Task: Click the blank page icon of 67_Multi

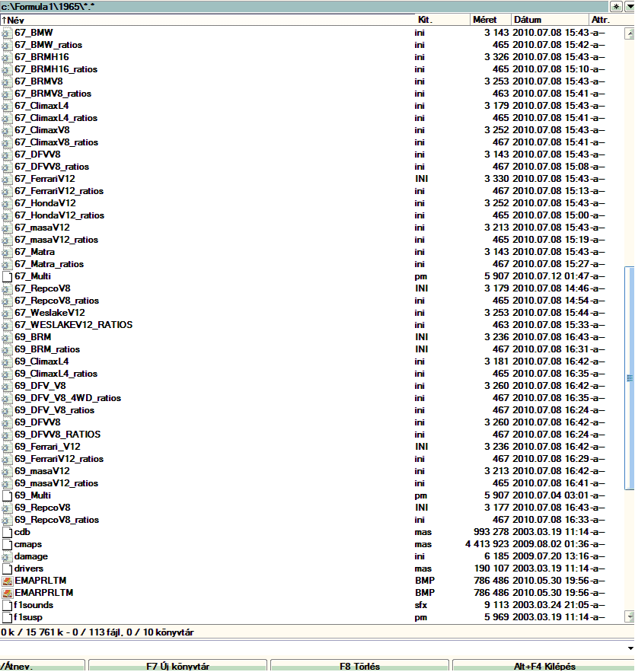Action: [x=7, y=277]
